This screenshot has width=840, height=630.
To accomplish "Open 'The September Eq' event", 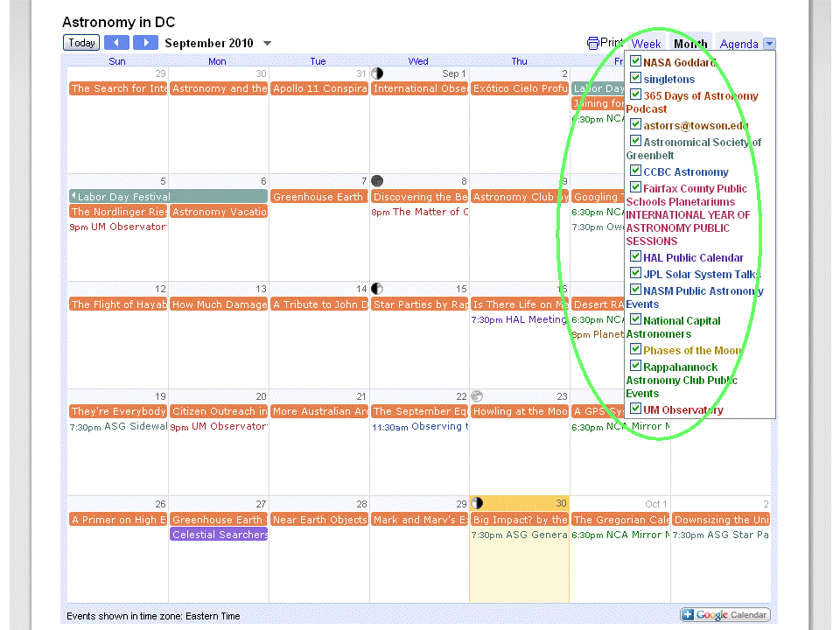I will click(420, 411).
